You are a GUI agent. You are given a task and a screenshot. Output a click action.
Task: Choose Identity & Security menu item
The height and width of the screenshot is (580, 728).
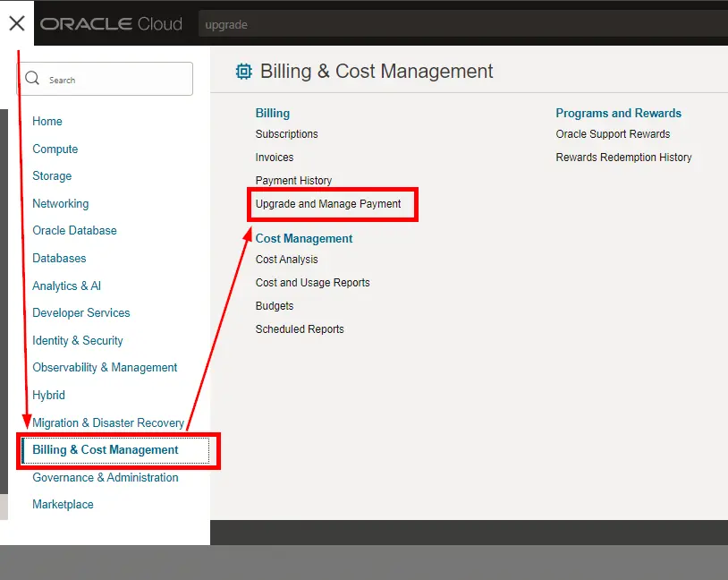coord(78,341)
